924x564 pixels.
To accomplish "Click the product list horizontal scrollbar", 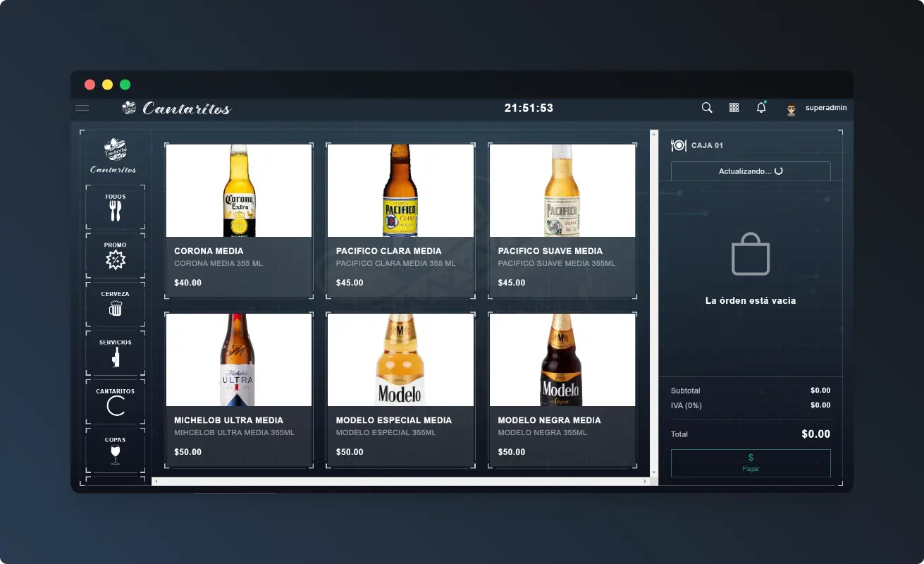I will (400, 482).
